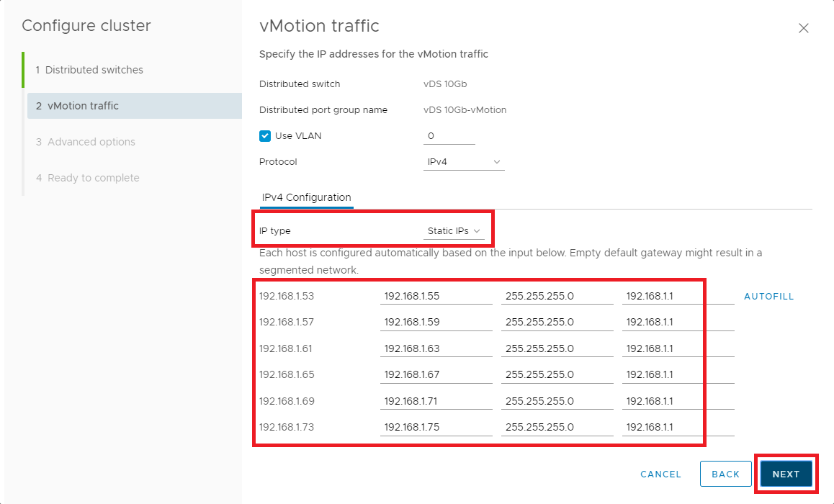
Task: Click gateway field for host 192.168.1.65
Action: coord(678,375)
